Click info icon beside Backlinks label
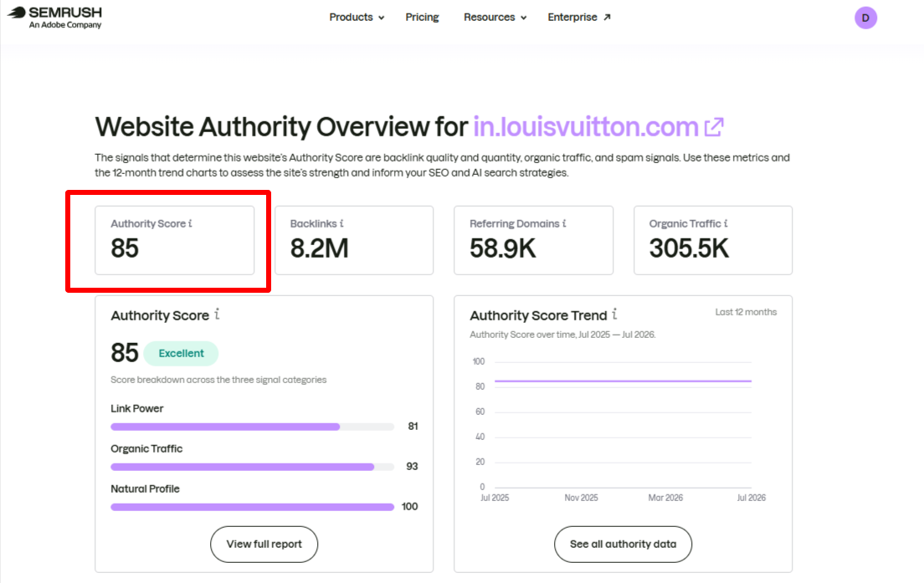The image size is (924, 583). (341, 223)
